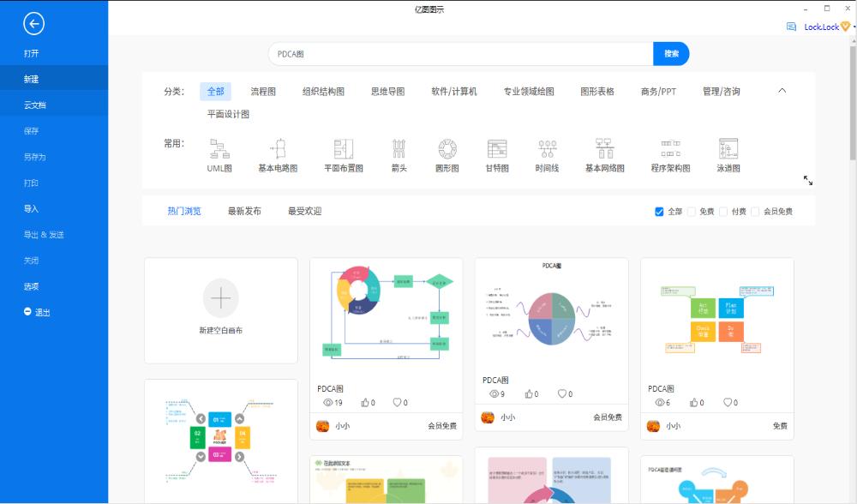Screen dimensions: 857x504
Task: Choose the 箭头 arrow template icon
Action: pos(396,153)
